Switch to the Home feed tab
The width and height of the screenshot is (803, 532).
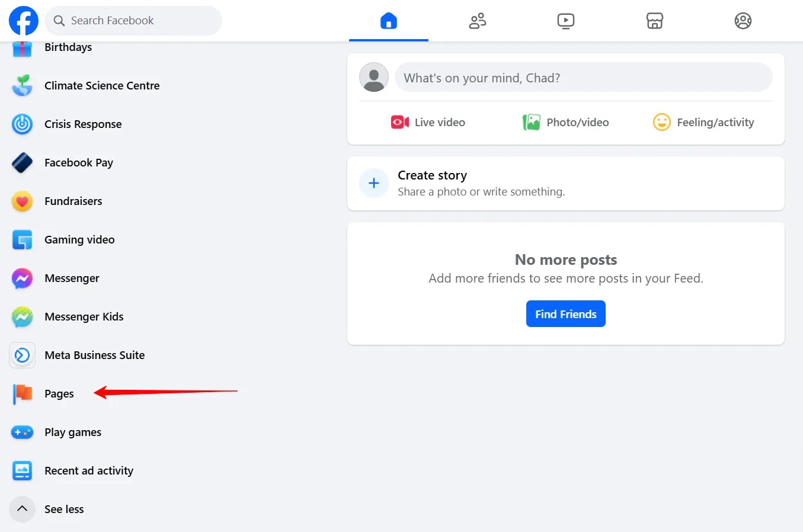(389, 21)
